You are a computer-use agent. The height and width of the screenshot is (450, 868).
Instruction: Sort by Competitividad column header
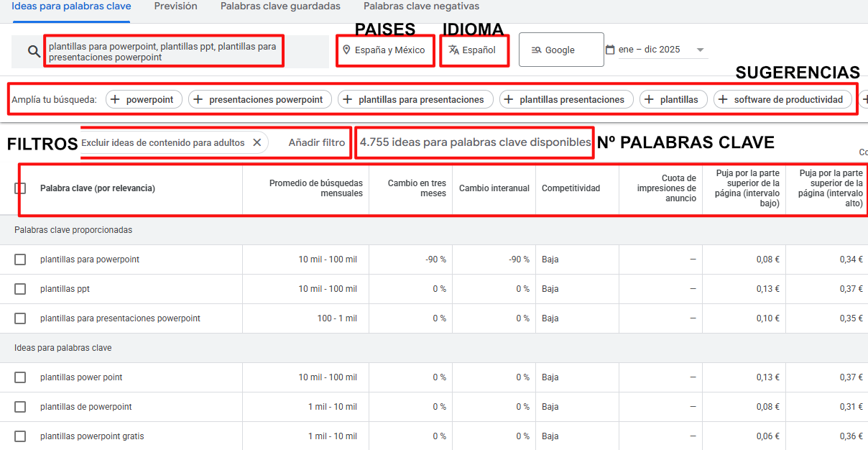pyautogui.click(x=571, y=188)
